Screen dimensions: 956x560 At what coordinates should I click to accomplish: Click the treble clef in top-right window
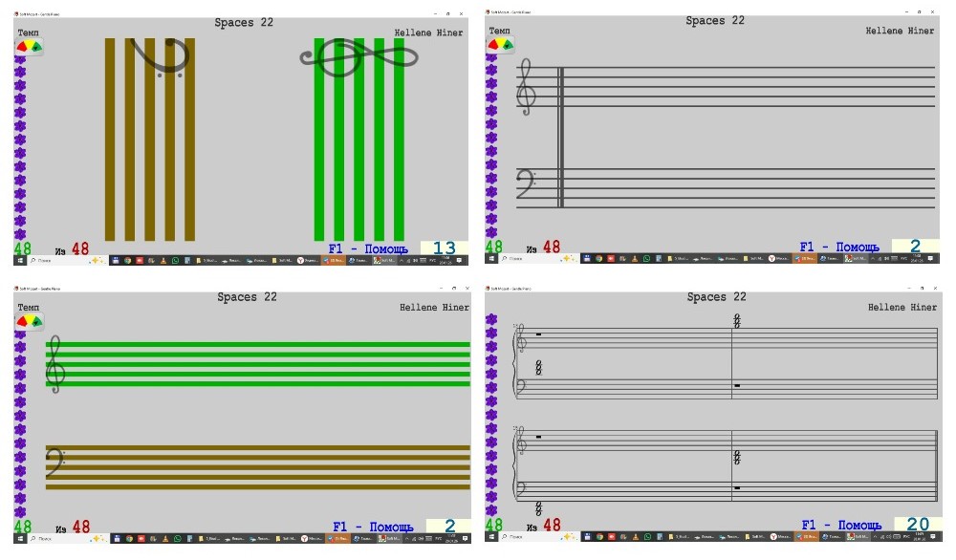(x=525, y=87)
